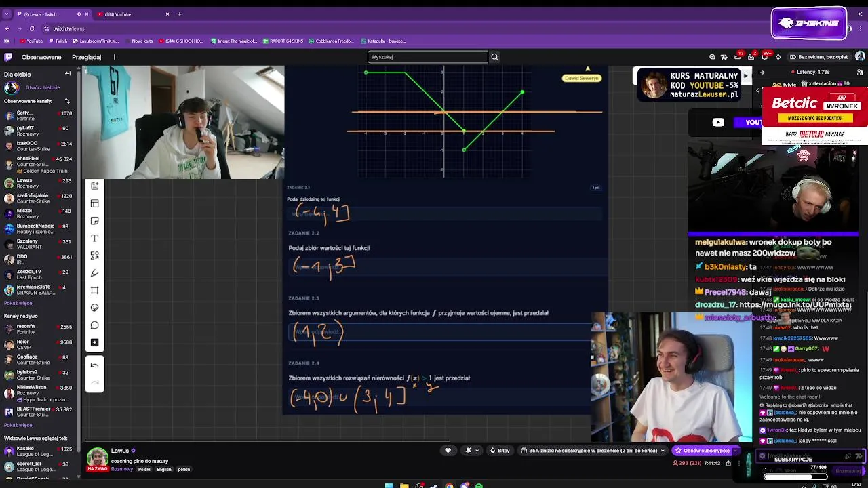This screenshot has width=868, height=488.
Task: Click the whiteboard undo arrow
Action: pyautogui.click(x=94, y=365)
